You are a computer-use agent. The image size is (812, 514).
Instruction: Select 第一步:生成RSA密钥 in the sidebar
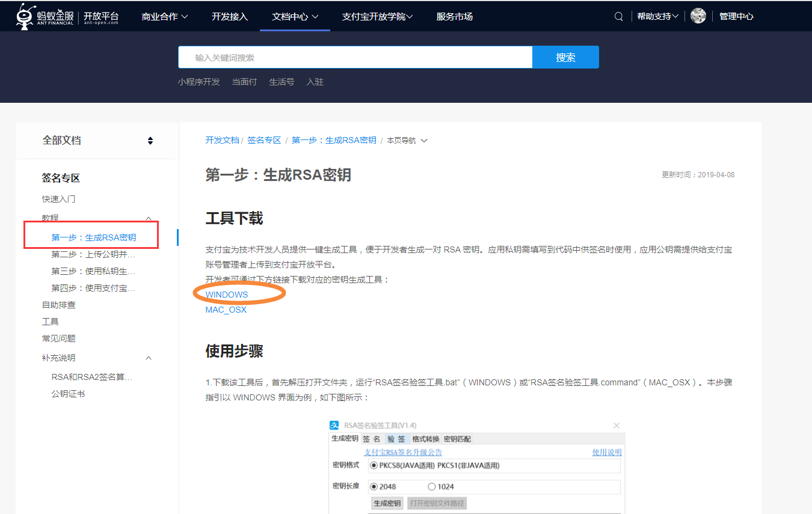94,237
